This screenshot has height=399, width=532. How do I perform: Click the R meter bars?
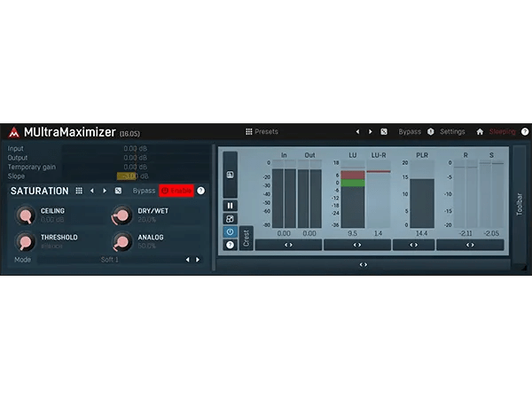click(x=465, y=194)
